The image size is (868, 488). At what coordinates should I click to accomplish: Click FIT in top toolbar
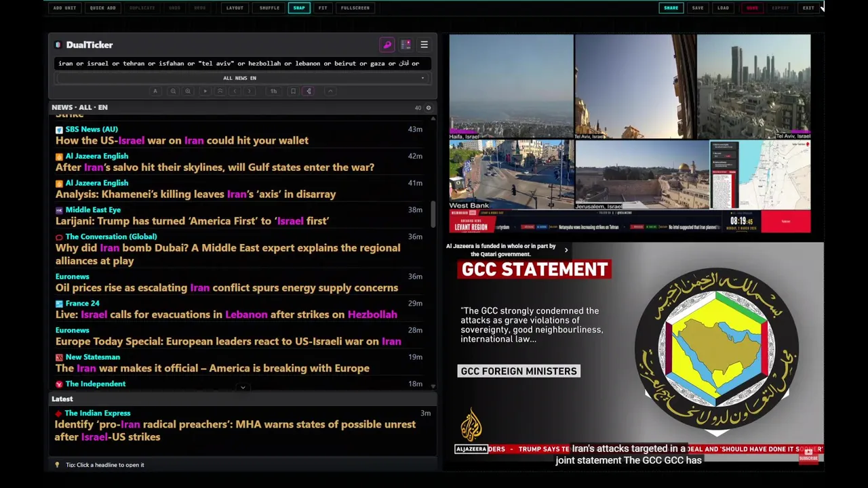[x=323, y=8]
